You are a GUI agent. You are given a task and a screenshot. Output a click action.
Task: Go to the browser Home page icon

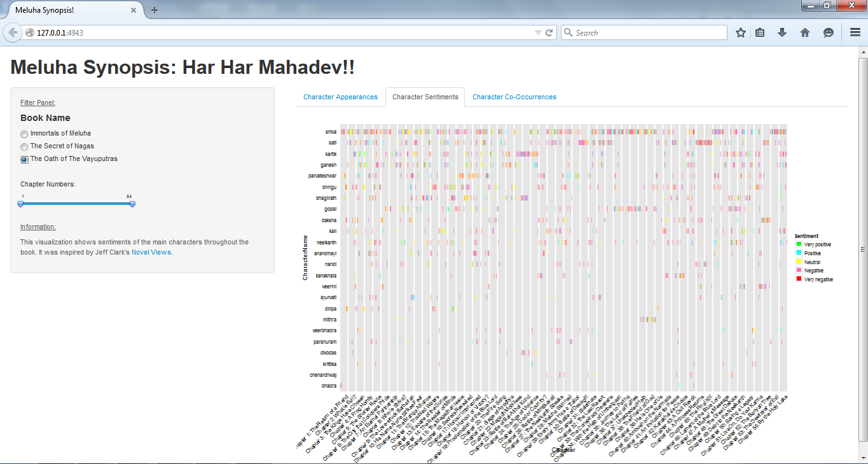pyautogui.click(x=804, y=32)
